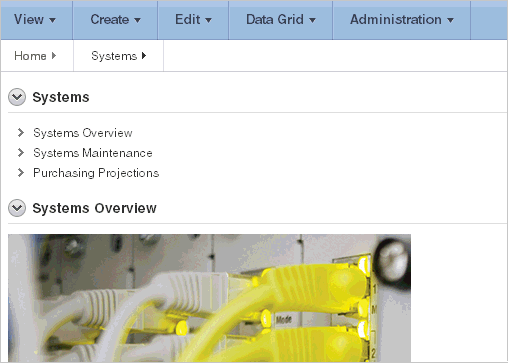Screen dimensions: 508x363
Task: Collapse the Systems Overview section
Action: pyautogui.click(x=17, y=208)
